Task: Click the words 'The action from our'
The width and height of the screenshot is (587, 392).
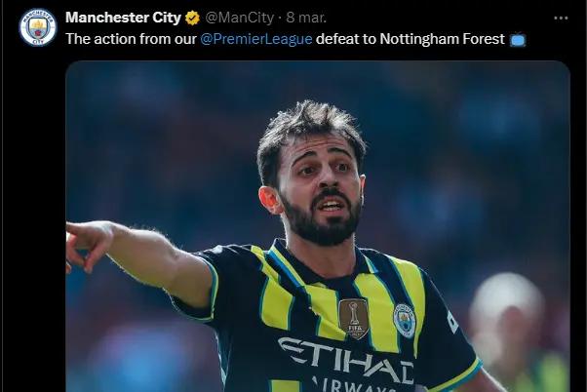Action: click(x=131, y=39)
